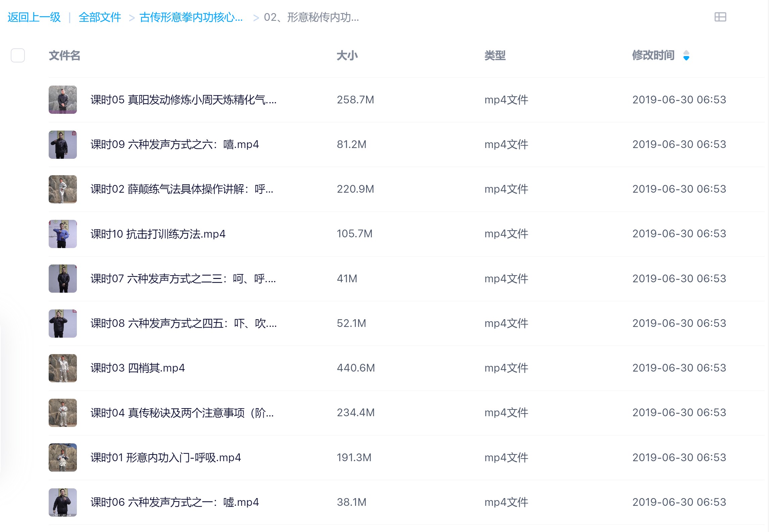Click the 234.4M size value
Viewport: 769px width, 532px height.
point(355,413)
